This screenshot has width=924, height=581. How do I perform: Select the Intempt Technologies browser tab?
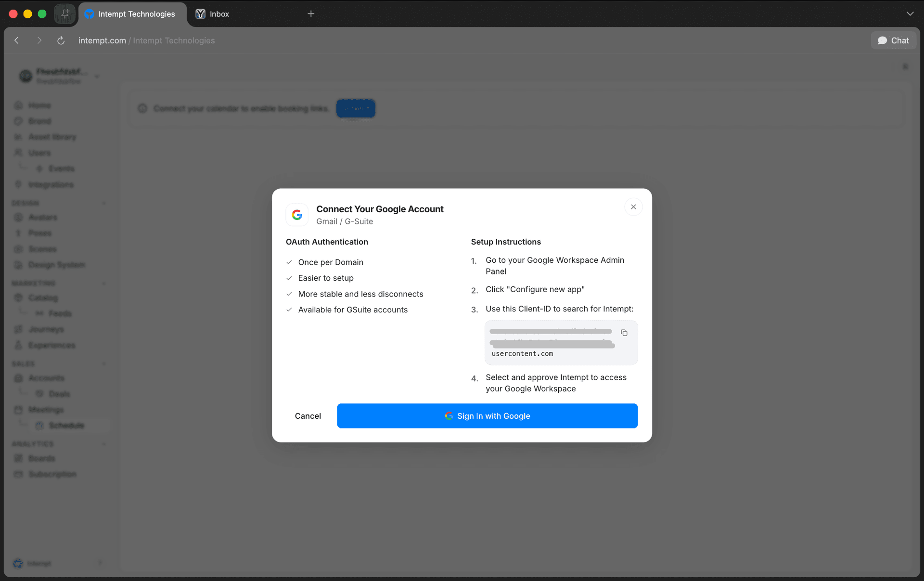pos(132,14)
